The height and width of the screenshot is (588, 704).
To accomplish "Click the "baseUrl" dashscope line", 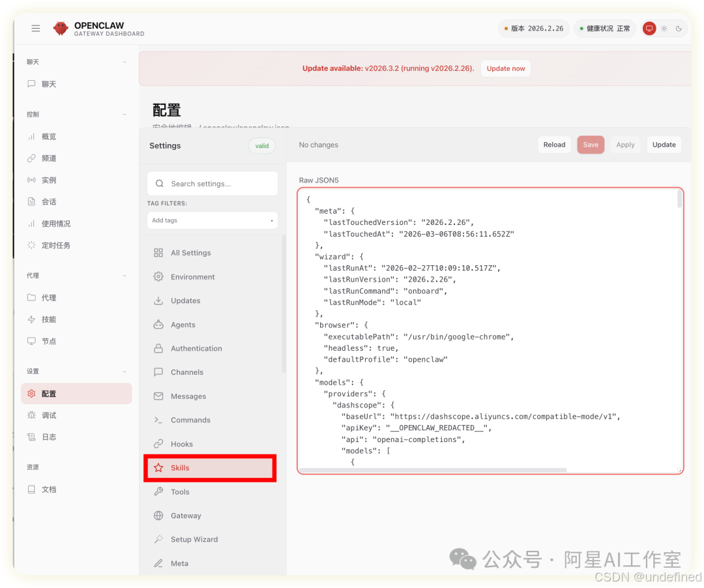I will click(x=480, y=417).
